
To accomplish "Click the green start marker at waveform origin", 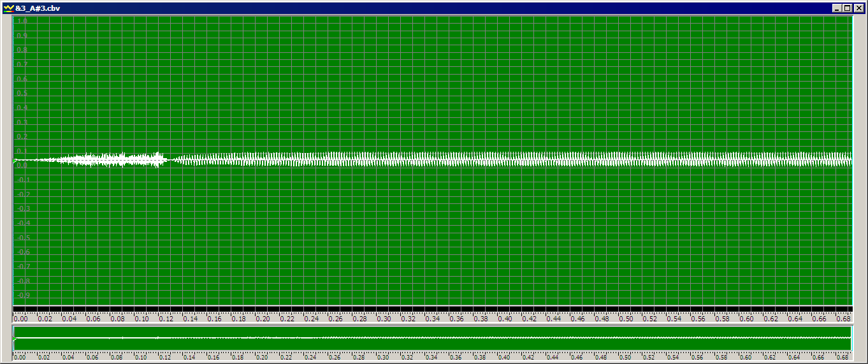I will pyautogui.click(x=15, y=161).
